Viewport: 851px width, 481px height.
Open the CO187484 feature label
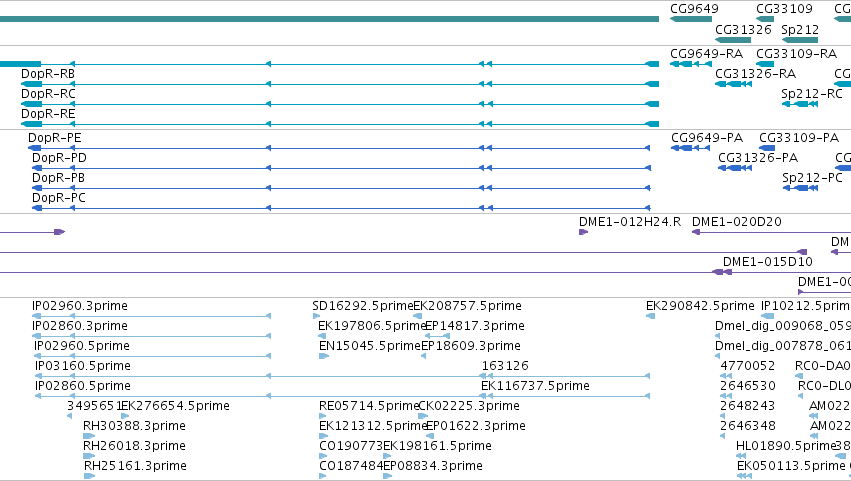pos(351,466)
